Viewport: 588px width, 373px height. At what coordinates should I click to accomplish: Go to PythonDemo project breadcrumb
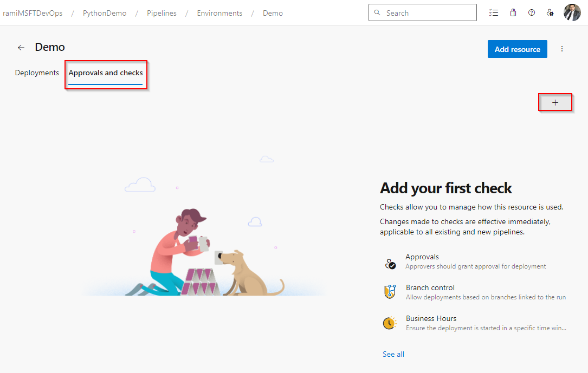tap(104, 12)
